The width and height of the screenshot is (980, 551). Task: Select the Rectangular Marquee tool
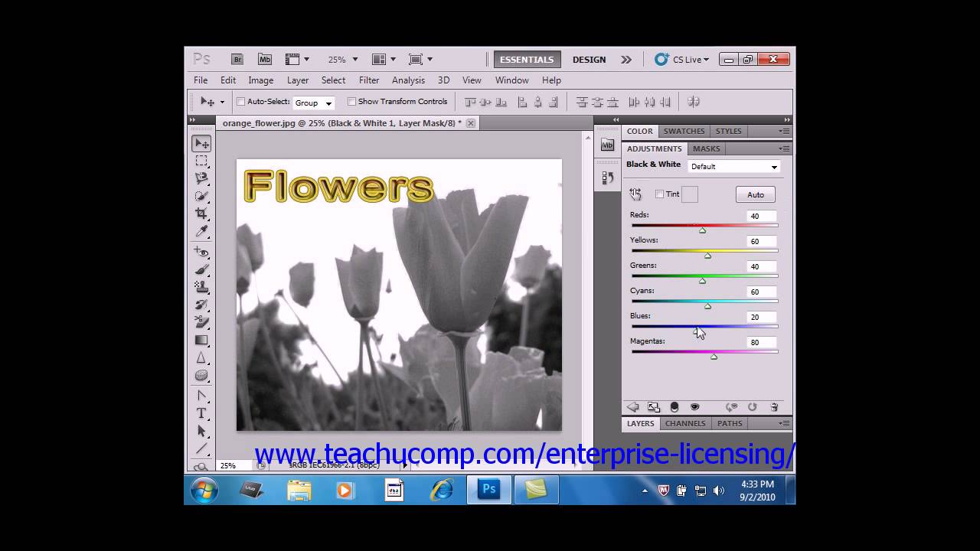tap(201, 161)
